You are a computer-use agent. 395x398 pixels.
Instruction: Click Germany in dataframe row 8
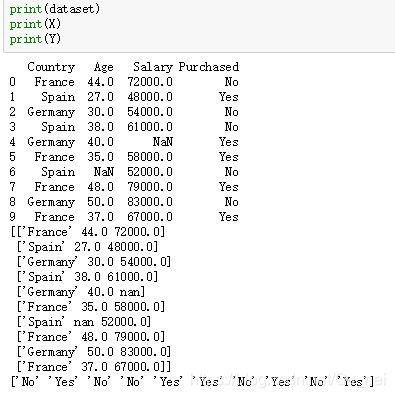[51, 202]
